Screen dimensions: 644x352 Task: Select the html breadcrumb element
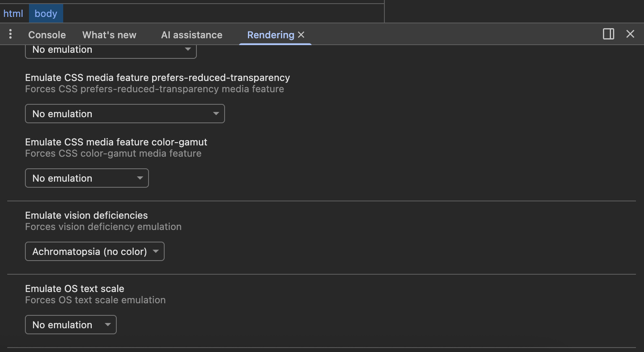click(x=13, y=14)
